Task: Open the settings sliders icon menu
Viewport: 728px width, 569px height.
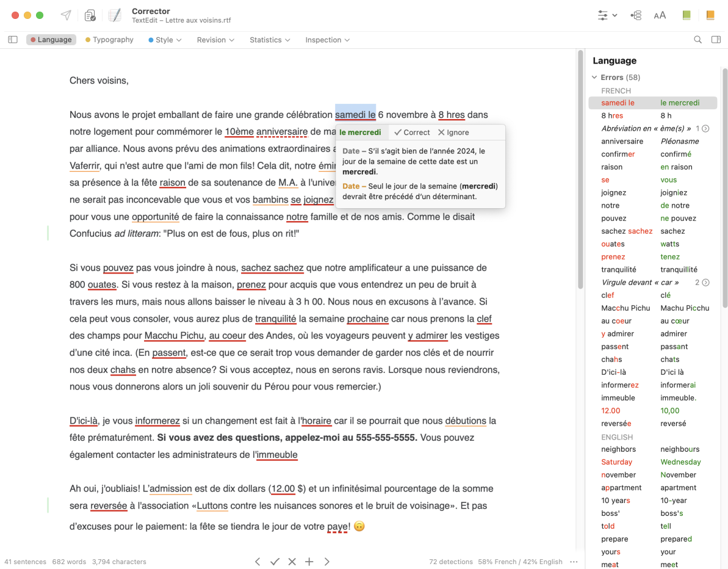Action: pyautogui.click(x=607, y=15)
